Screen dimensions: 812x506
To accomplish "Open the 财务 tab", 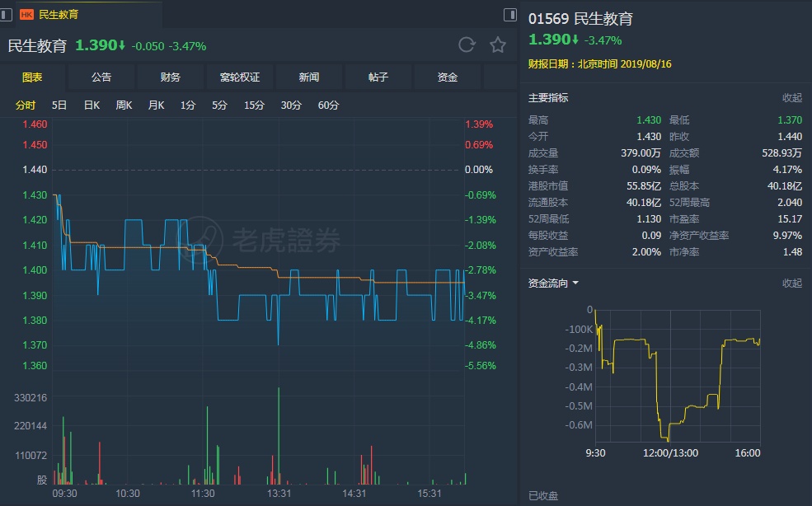I will (x=171, y=77).
